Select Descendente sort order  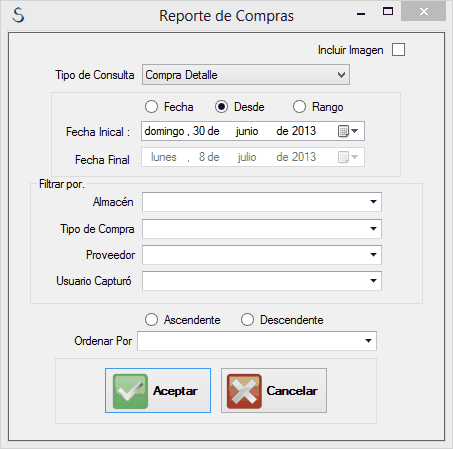(247, 320)
